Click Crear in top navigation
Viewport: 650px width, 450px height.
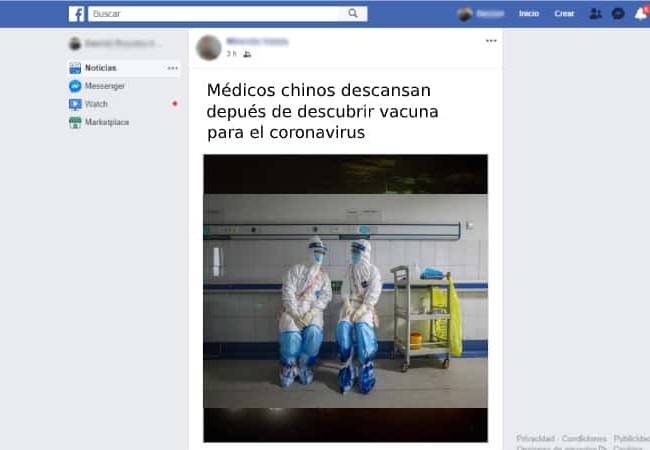(x=564, y=14)
